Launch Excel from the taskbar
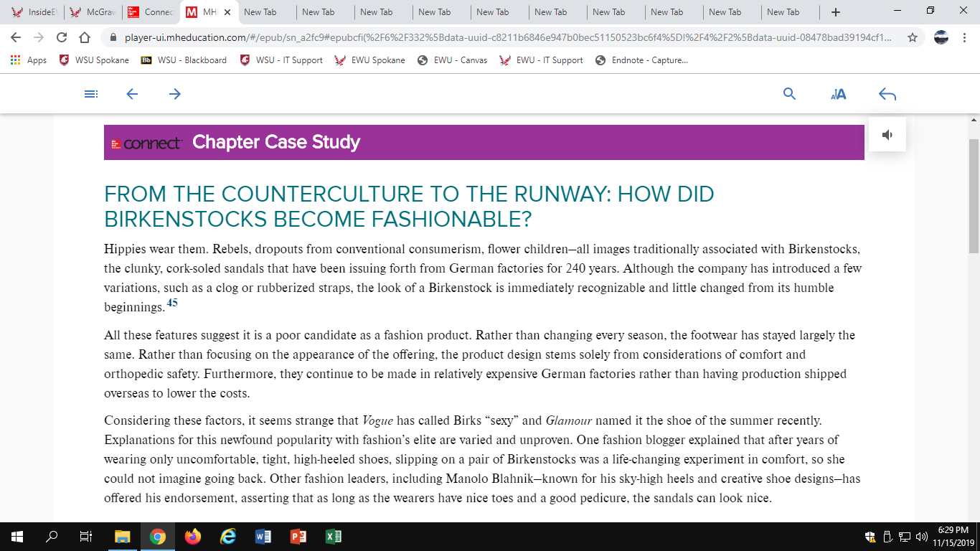This screenshot has width=980, height=551. pyautogui.click(x=333, y=536)
